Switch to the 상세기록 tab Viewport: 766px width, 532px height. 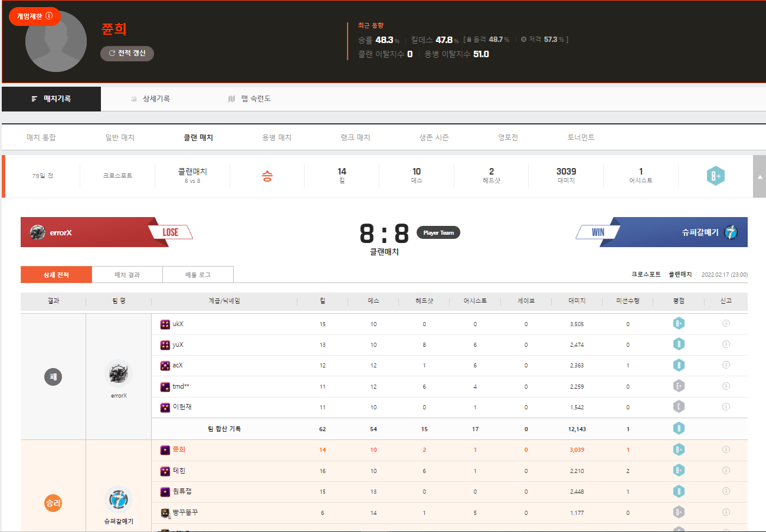(150, 99)
